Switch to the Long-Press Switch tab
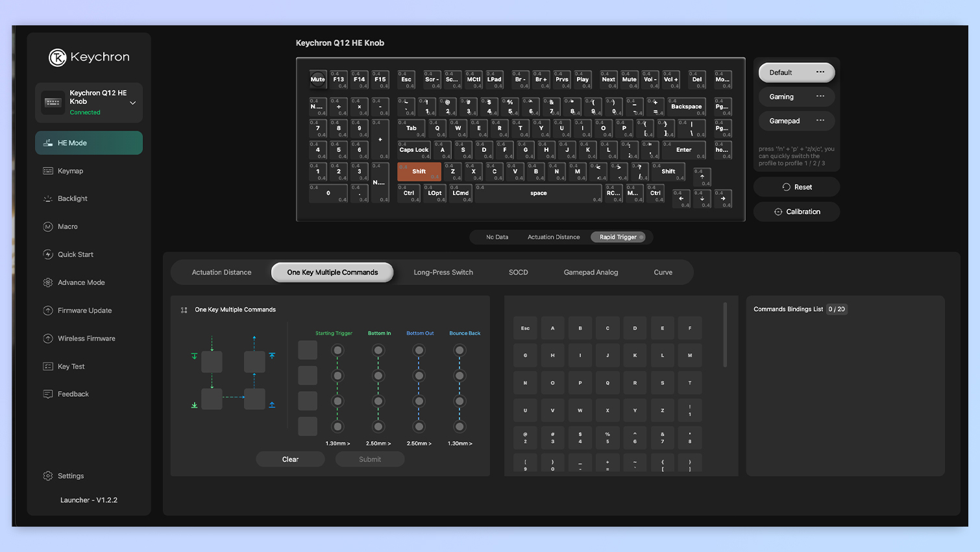Screen dimensions: 980x552 (443, 272)
